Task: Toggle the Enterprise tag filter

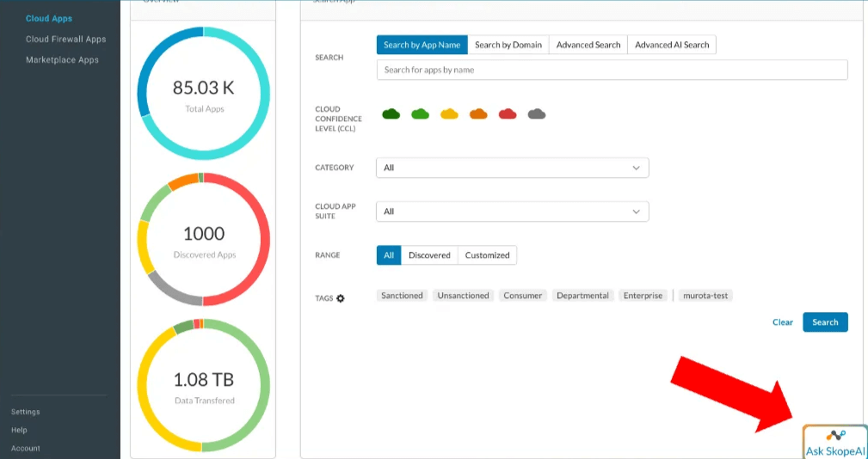Action: (x=643, y=296)
